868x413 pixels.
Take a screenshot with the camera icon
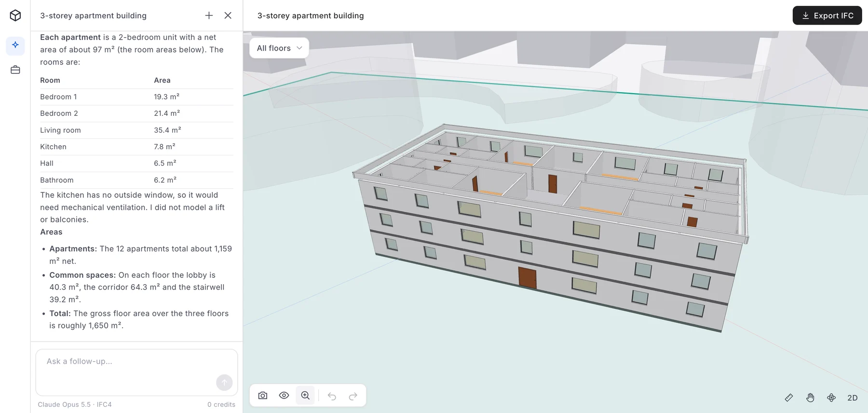263,396
